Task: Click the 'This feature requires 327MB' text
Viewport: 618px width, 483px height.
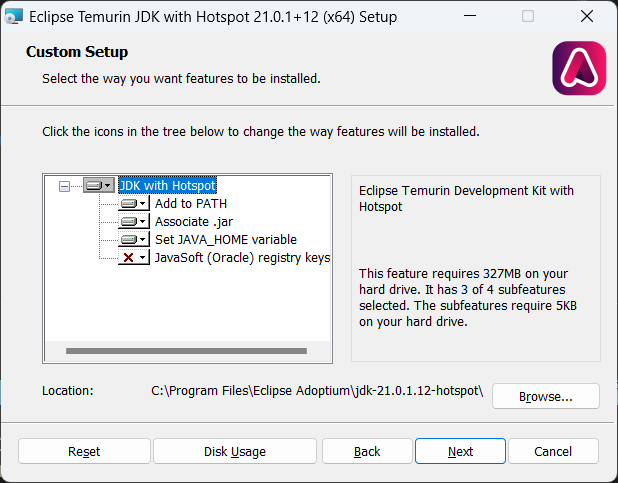Action: pos(468,298)
